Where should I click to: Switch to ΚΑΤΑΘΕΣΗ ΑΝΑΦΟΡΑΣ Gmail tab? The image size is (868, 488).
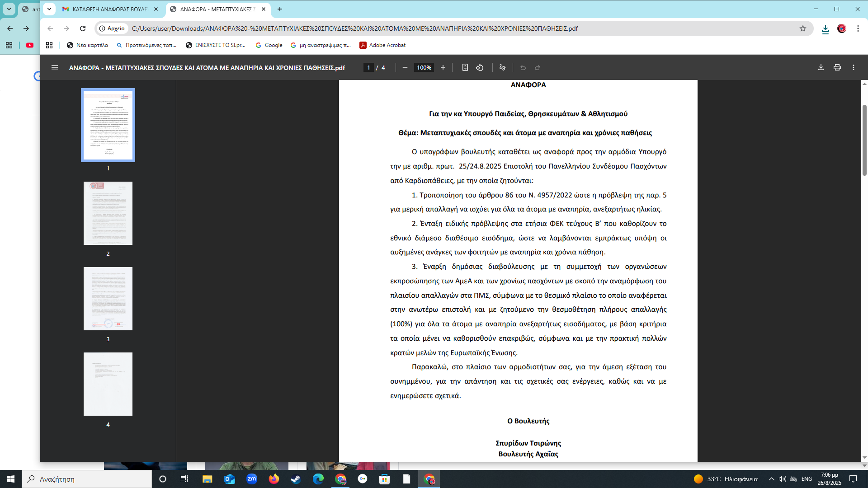tap(108, 9)
